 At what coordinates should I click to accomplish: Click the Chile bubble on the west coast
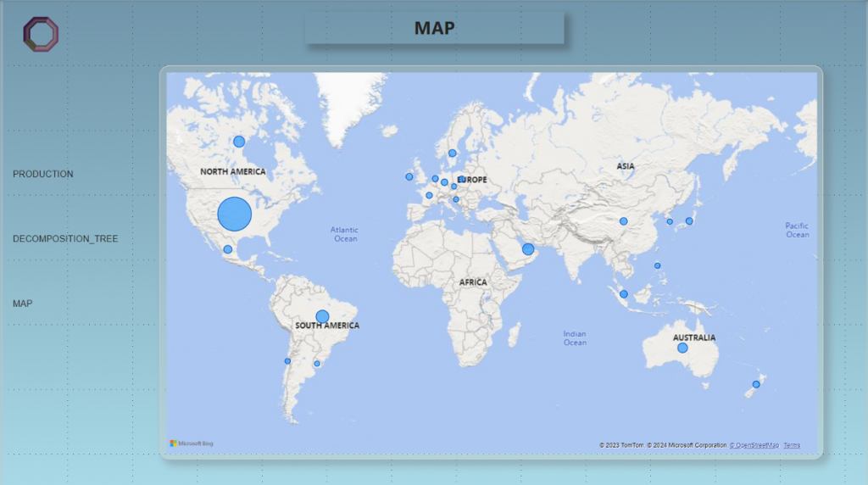click(287, 361)
